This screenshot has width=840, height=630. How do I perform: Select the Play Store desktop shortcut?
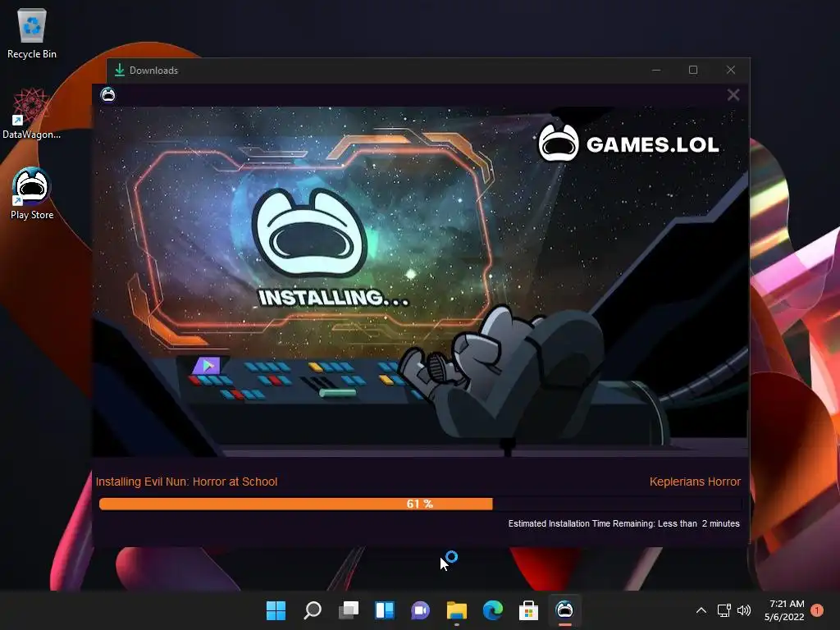[x=32, y=194]
